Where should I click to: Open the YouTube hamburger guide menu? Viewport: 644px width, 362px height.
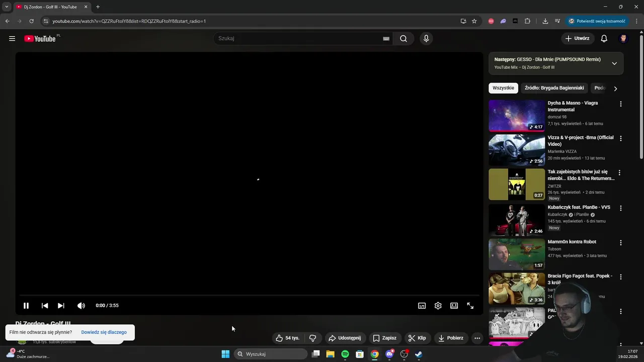pos(12,39)
